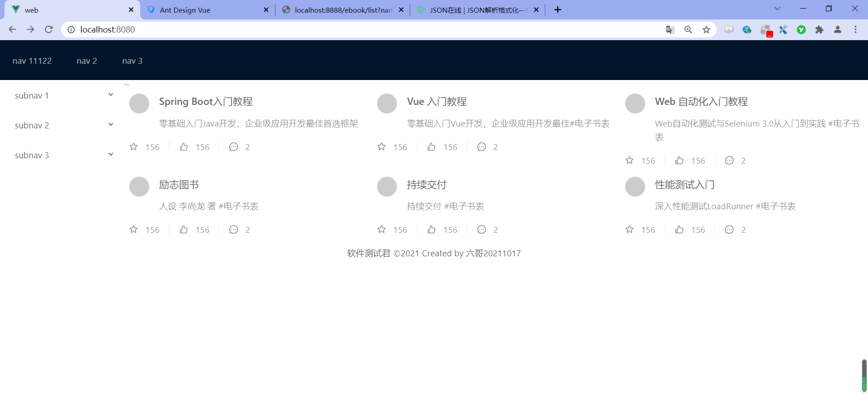Image resolution: width=868 pixels, height=419 pixels.
Task: Click comment icon under Vue 入门教程
Action: coord(481,146)
